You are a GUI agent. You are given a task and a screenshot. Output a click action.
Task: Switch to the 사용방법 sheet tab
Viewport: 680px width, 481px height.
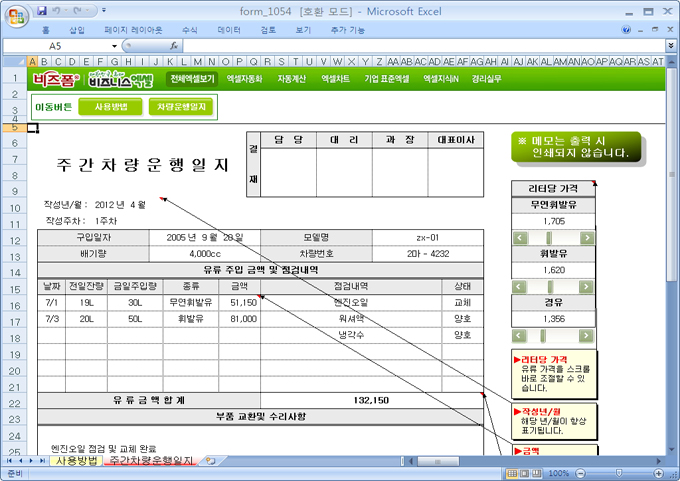[76, 461]
